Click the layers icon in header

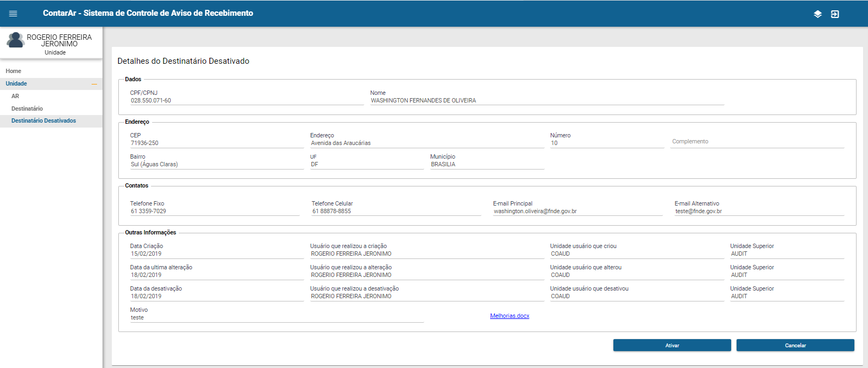(x=817, y=14)
